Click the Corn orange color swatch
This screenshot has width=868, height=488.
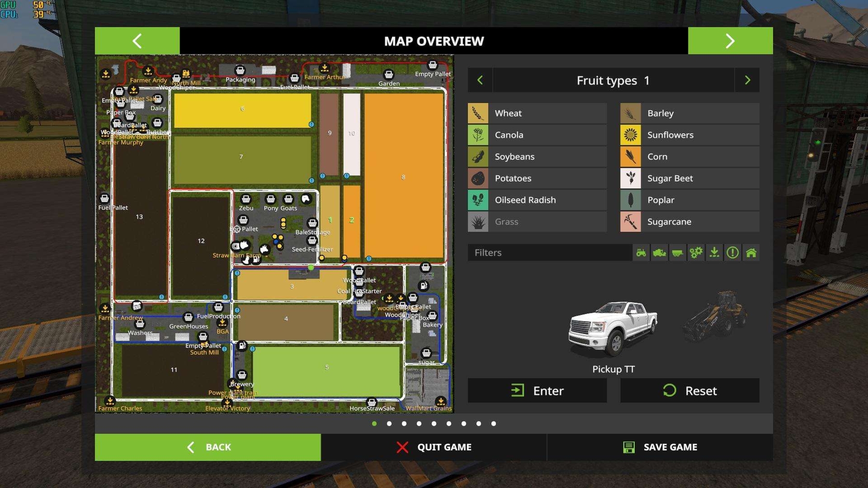click(630, 157)
